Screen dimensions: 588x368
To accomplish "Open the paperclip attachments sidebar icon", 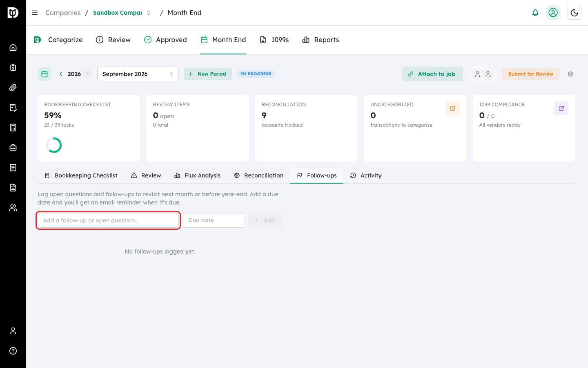I will tap(13, 88).
